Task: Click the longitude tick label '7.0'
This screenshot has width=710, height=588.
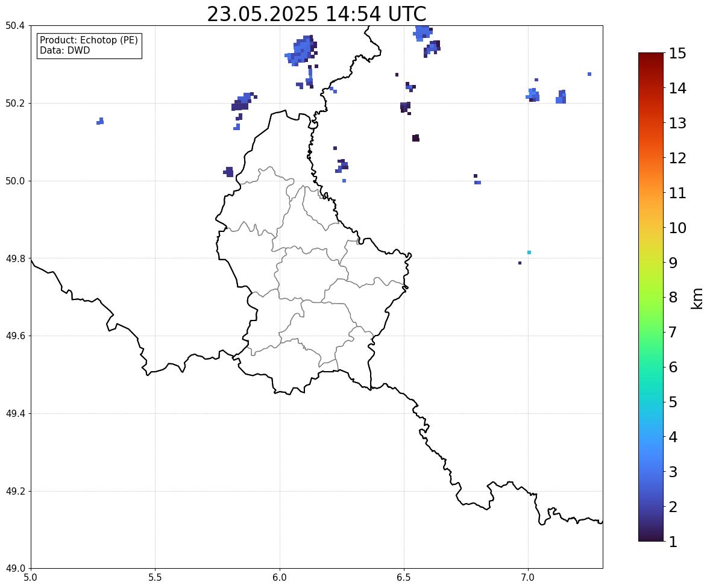Action: (529, 578)
